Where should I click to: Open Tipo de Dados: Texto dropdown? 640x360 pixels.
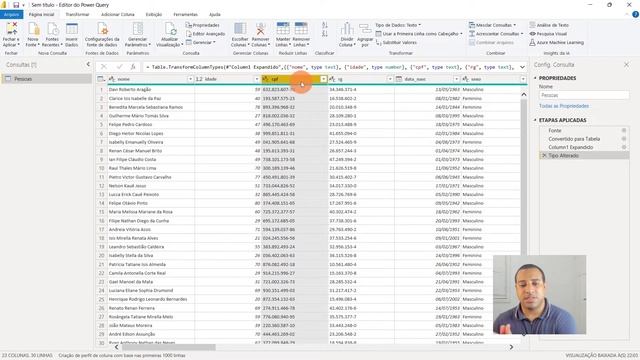click(398, 25)
